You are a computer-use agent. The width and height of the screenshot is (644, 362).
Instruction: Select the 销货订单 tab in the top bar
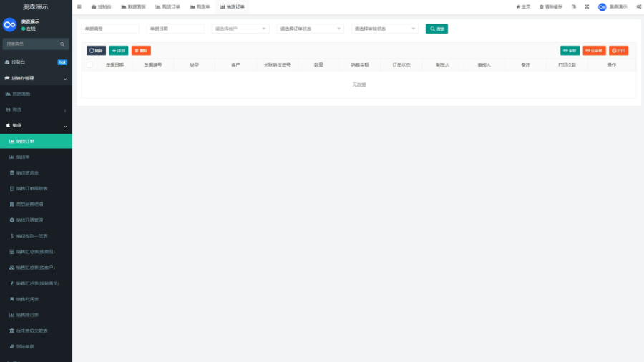click(x=232, y=6)
